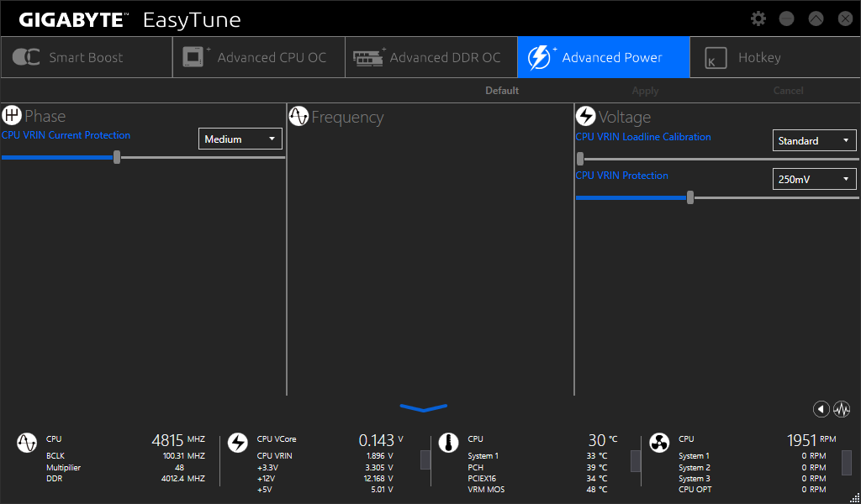The width and height of the screenshot is (861, 504).
Task: Minimize the EasyTune window
Action: (x=787, y=18)
